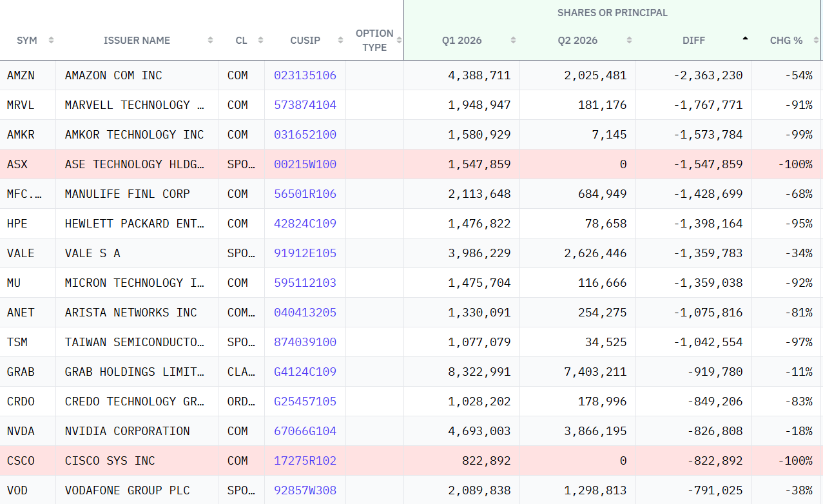
Task: Open CUSIP link 031652100 for Amkor
Action: 305,135
